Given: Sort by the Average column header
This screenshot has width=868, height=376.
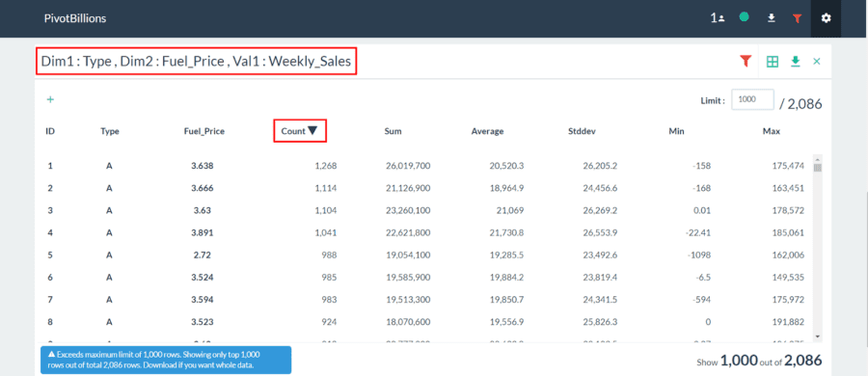Looking at the screenshot, I should (488, 131).
